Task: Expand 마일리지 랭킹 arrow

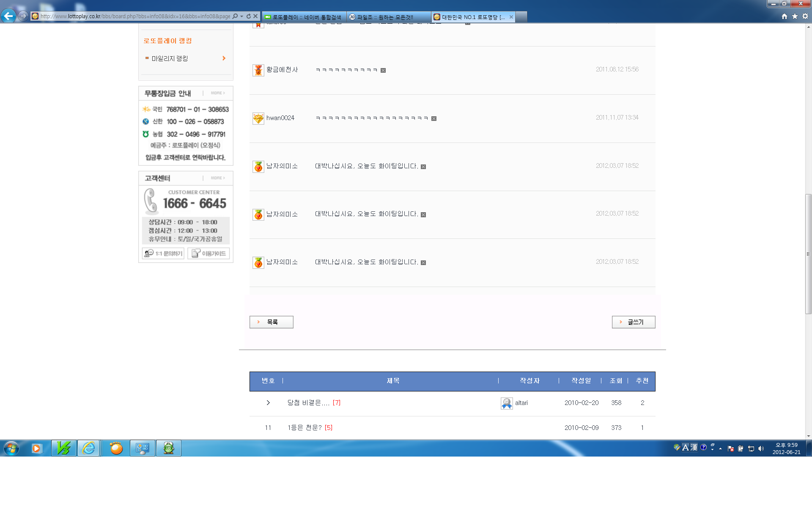Action: pyautogui.click(x=224, y=58)
